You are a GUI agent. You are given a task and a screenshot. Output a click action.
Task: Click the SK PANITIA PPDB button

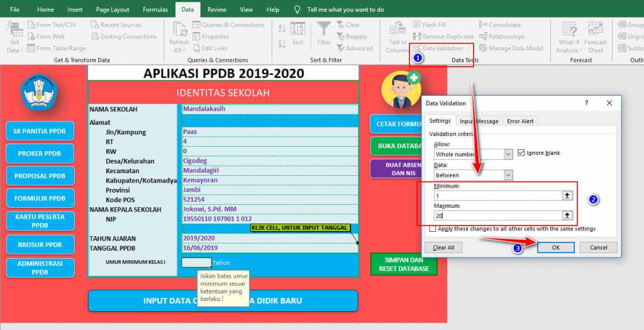(40, 131)
